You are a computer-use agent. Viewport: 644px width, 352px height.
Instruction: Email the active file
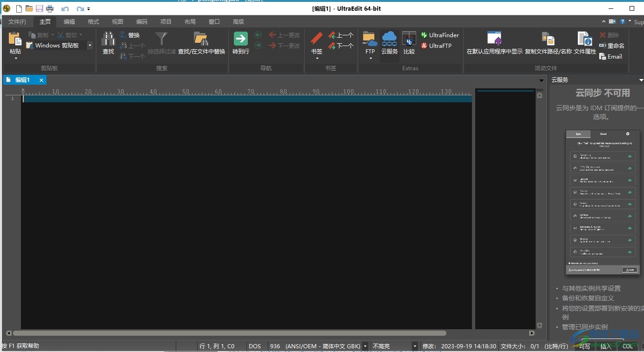pos(611,56)
